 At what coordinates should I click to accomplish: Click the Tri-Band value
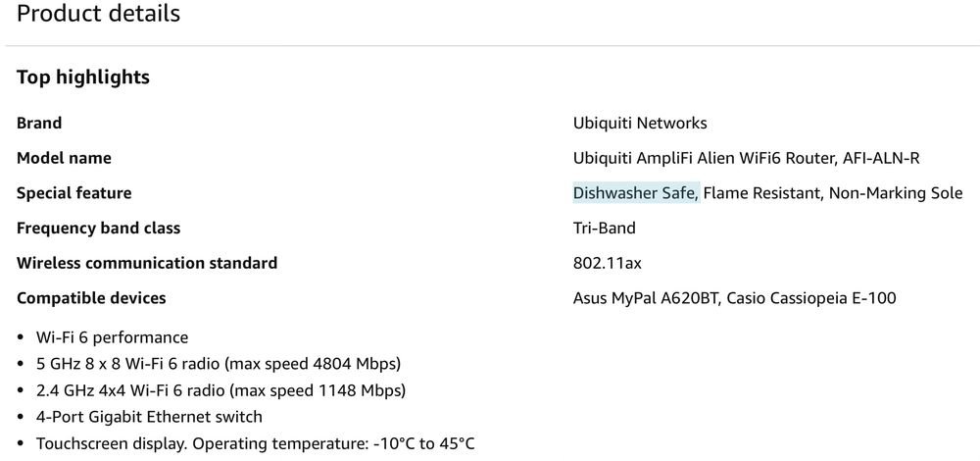[x=604, y=228]
